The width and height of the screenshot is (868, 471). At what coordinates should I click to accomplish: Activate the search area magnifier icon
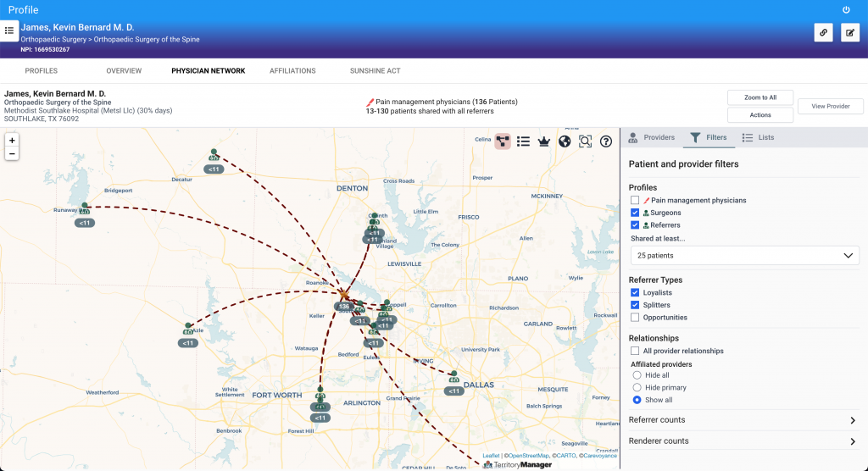coord(585,141)
